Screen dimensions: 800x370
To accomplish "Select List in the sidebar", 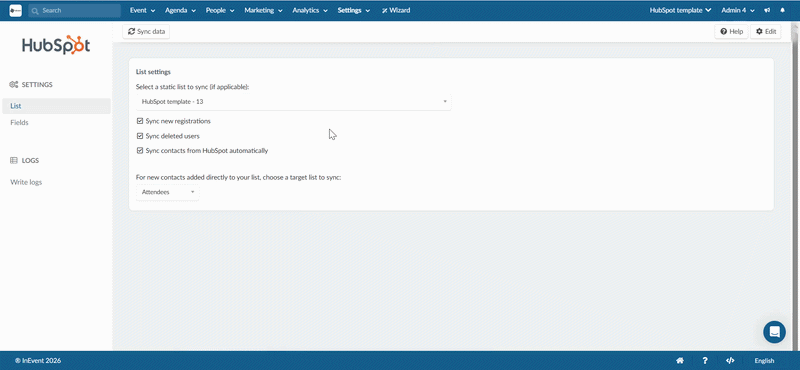I will pyautogui.click(x=56, y=106).
